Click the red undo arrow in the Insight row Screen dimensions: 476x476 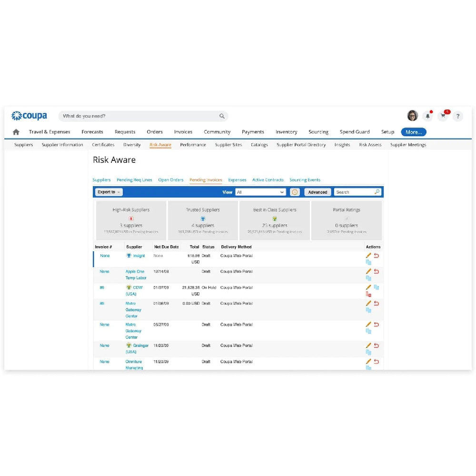(x=377, y=256)
